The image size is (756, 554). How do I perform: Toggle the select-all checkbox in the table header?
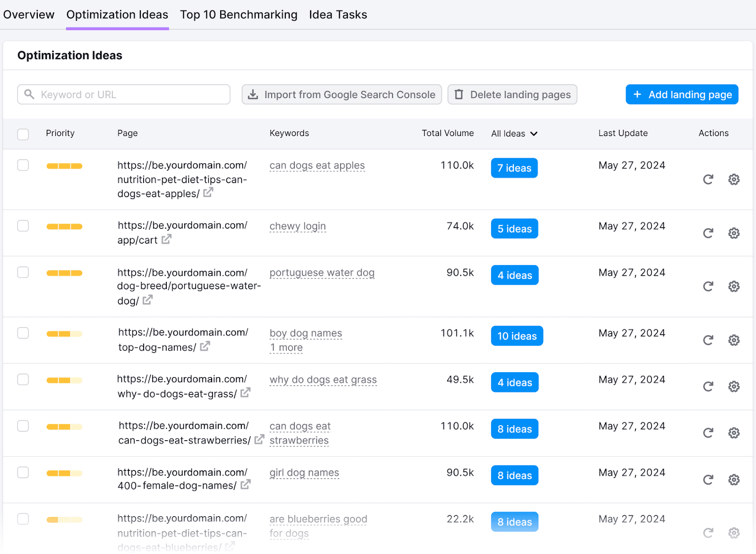click(23, 134)
